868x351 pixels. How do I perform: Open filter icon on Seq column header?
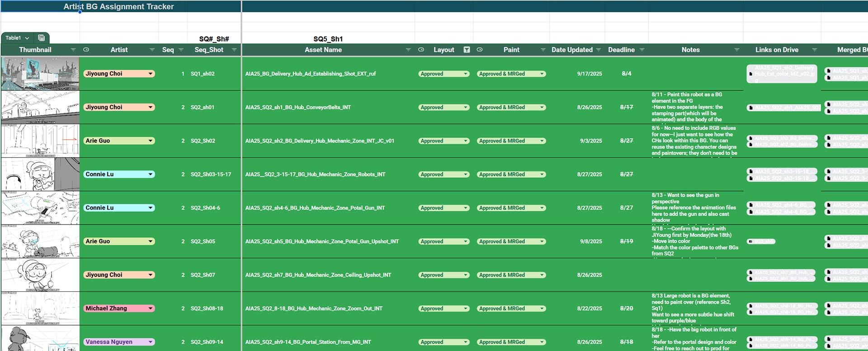coord(181,50)
